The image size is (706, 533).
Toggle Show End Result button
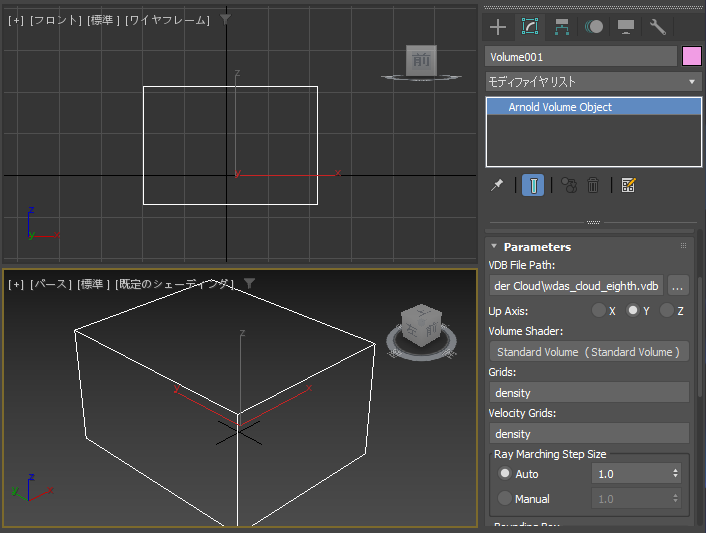click(x=534, y=185)
